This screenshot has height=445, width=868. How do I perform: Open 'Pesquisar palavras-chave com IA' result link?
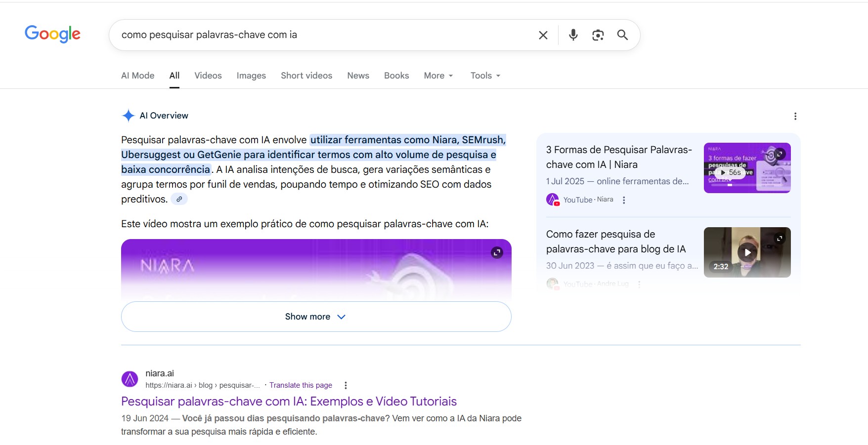click(x=289, y=402)
